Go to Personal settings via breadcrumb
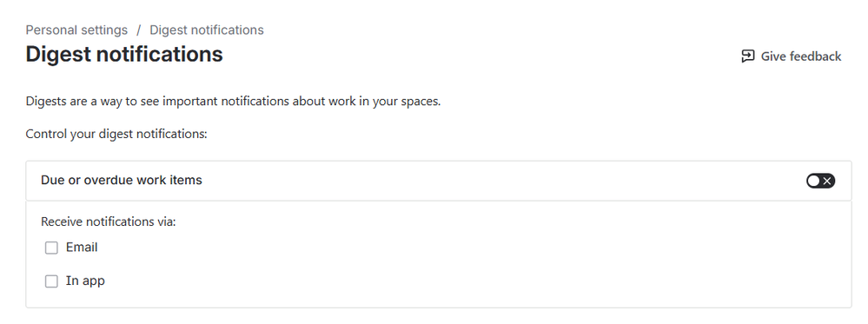The width and height of the screenshot is (868, 324). pyautogui.click(x=76, y=30)
